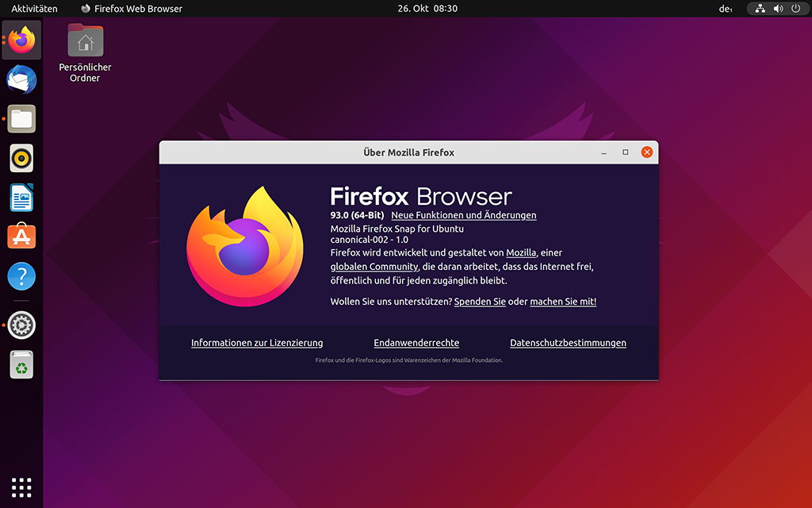812x508 pixels.
Task: Open Neue Funktionen und Änderungen link
Action: 463,215
